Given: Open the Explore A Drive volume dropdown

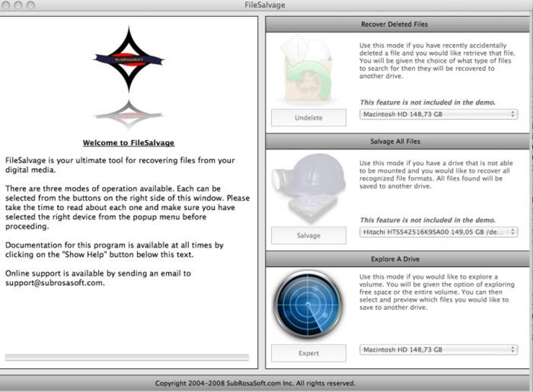Looking at the screenshot, I should pyautogui.click(x=438, y=350).
